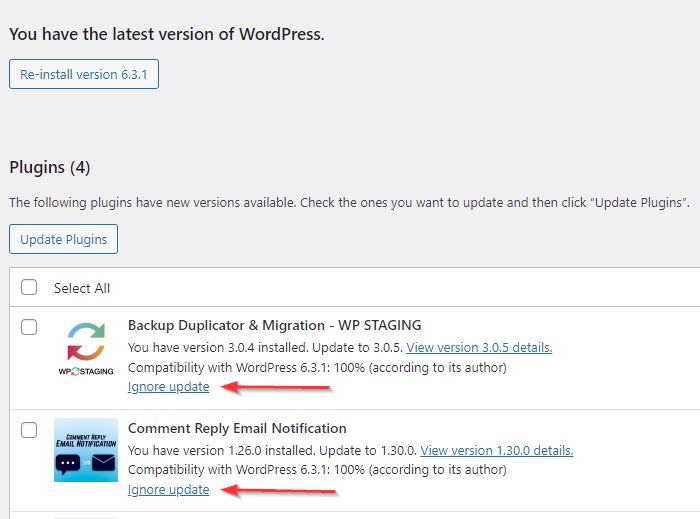Click the Plugins (4) heading
The image size is (700, 519).
click(50, 168)
